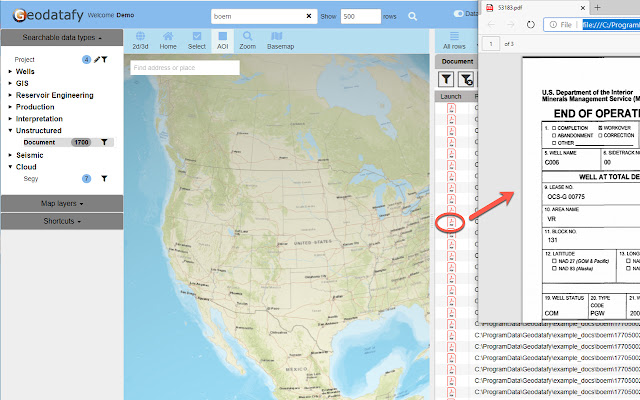Focus the Find address or place field
This screenshot has width=640, height=400.
185,68
